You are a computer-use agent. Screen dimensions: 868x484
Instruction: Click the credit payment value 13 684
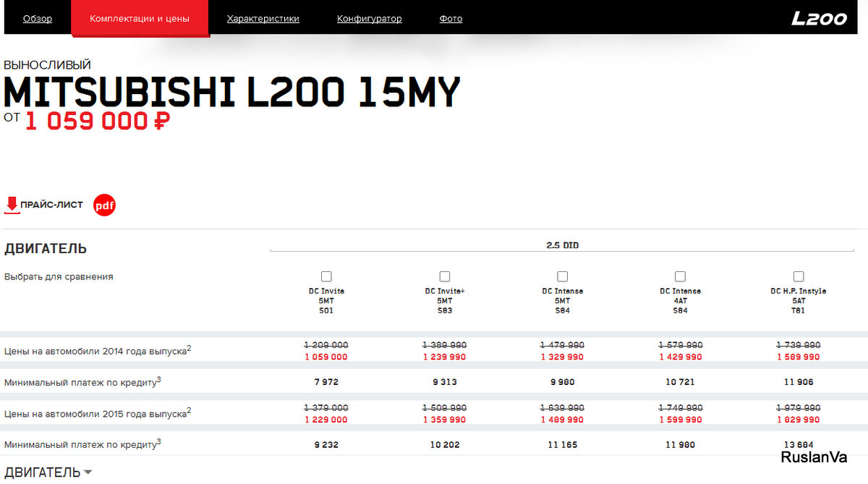[799, 445]
